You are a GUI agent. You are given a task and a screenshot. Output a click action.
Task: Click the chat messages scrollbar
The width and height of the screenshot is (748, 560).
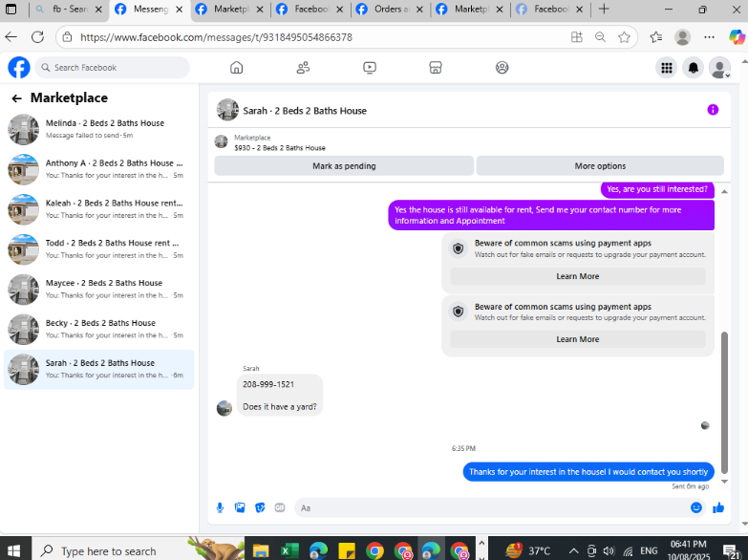pyautogui.click(x=724, y=402)
